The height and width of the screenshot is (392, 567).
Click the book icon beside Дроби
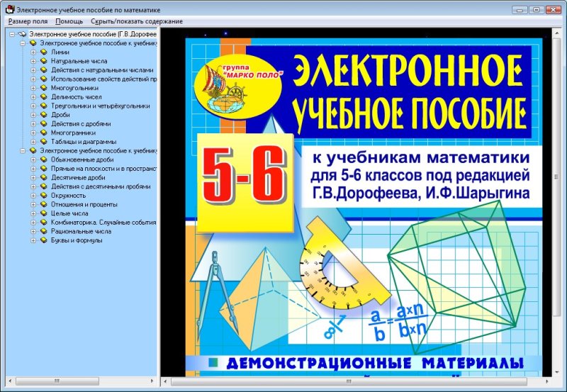click(44, 115)
